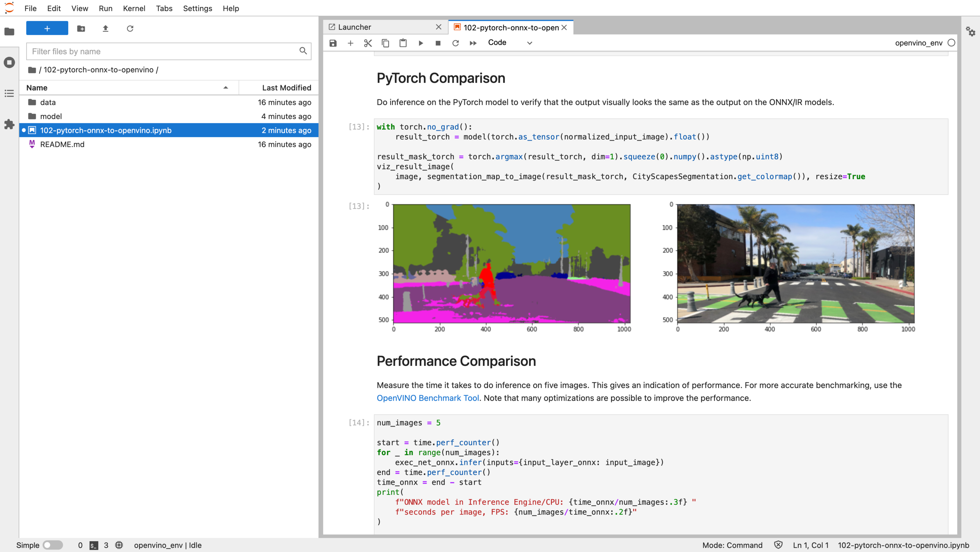Image resolution: width=980 pixels, height=552 pixels.
Task: Open the property inspector gears icon
Action: pos(971,32)
